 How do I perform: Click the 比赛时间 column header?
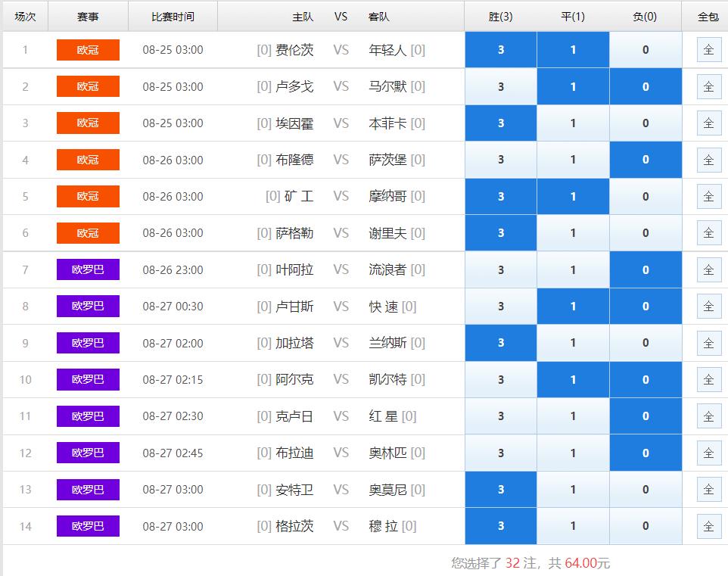(173, 17)
